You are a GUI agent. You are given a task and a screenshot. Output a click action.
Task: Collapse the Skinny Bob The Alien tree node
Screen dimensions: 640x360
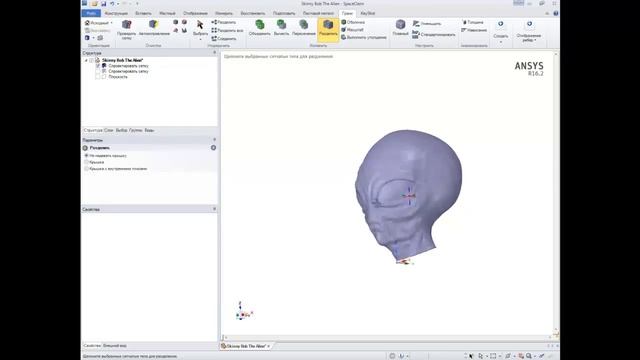[86, 60]
